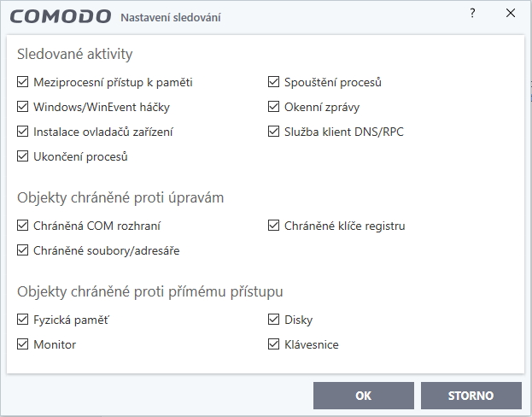Screen dimensions: 532x417
Task: Toggle Windows/WinEvent háčky checkbox
Action: click(x=23, y=108)
